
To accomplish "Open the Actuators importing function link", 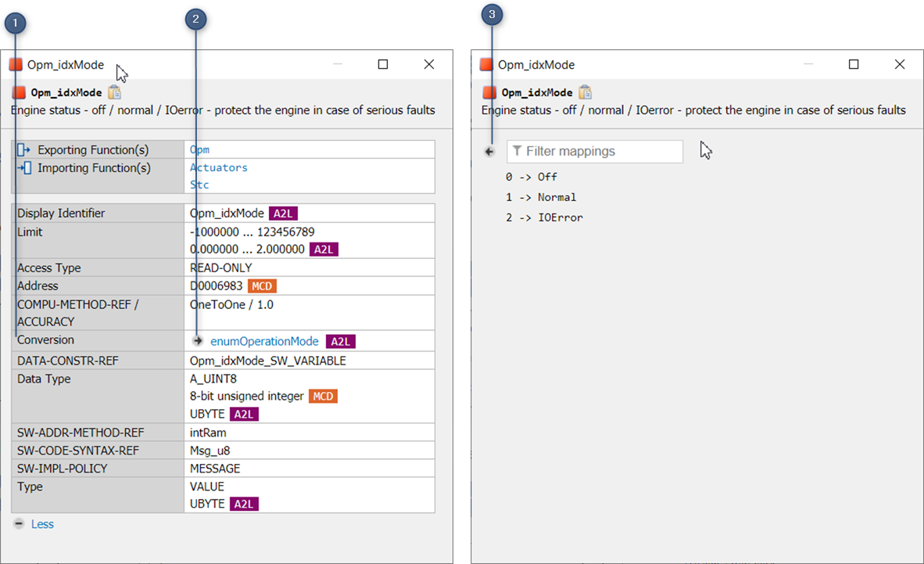I will coord(218,167).
